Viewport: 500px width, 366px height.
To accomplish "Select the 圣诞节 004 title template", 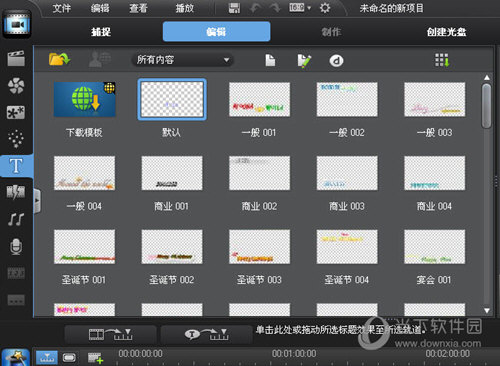I will click(x=347, y=247).
